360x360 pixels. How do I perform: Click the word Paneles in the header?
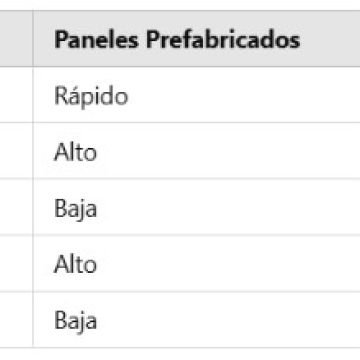[x=96, y=40]
